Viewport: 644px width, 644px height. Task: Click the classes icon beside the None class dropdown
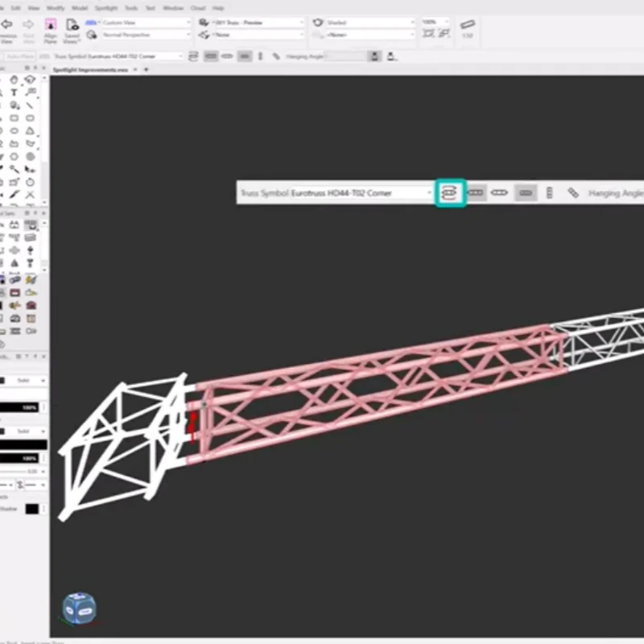click(x=204, y=35)
